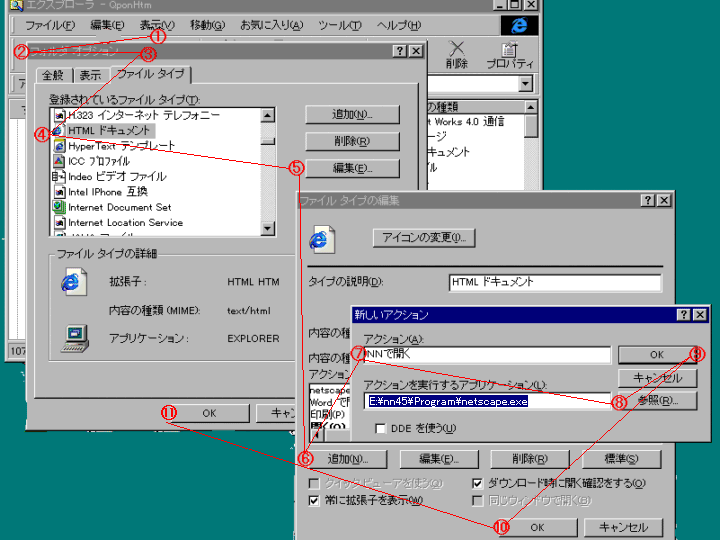The image size is (720, 540).
Task: Uncheck 常に拡張子を表示 checkbox
Action: 315,500
